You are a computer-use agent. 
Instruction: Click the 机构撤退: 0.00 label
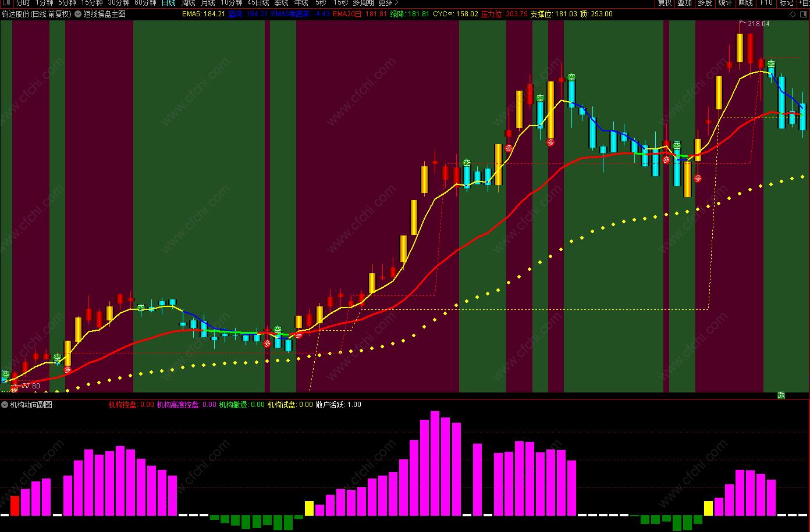coord(242,405)
